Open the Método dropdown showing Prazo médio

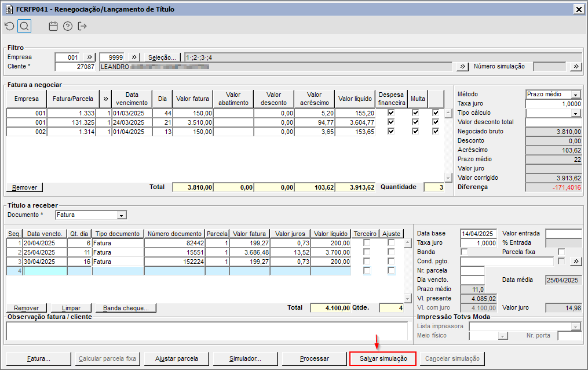[x=575, y=95]
